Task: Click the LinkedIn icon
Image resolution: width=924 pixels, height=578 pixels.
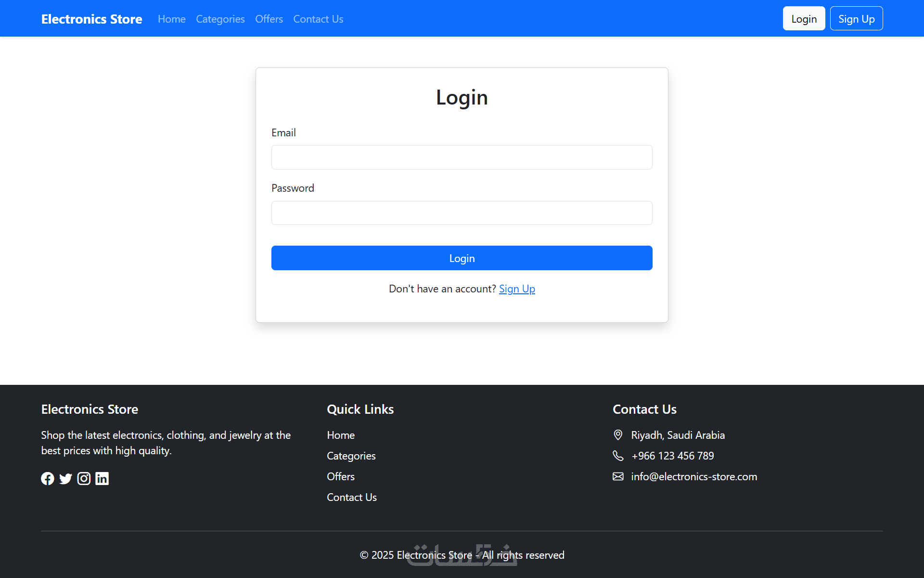Action: (102, 478)
